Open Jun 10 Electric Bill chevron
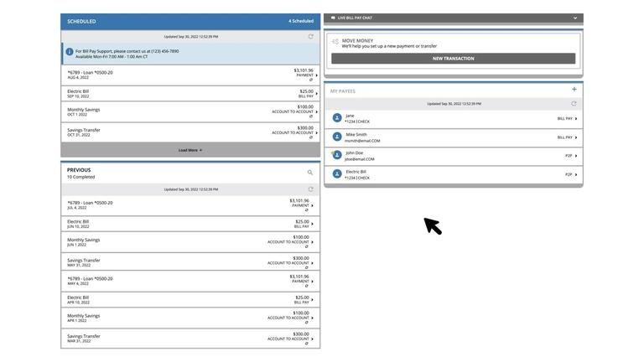This screenshot has height=362, width=644. (312, 224)
